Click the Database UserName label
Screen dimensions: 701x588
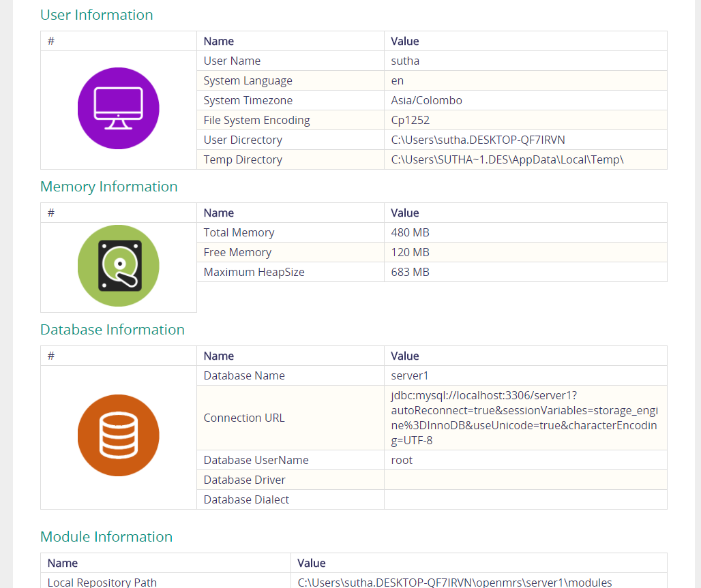pos(256,460)
